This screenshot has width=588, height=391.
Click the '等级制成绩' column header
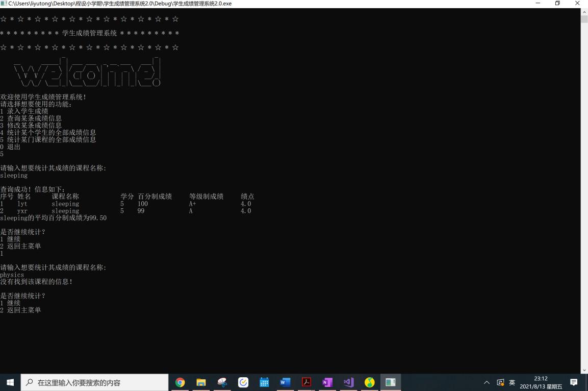tap(206, 196)
